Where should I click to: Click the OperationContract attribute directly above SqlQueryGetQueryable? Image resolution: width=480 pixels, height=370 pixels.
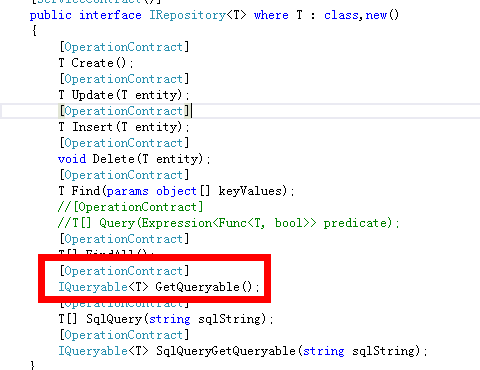coord(124,335)
